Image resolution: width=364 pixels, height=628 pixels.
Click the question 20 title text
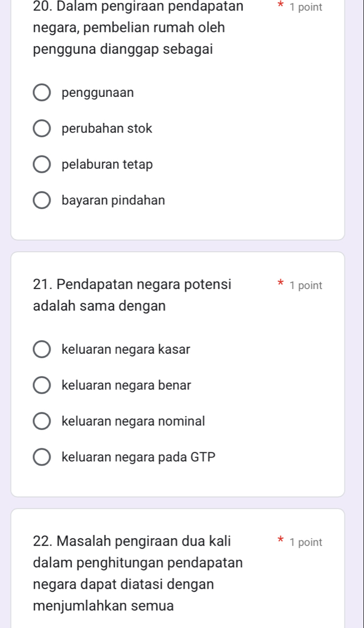(130, 28)
